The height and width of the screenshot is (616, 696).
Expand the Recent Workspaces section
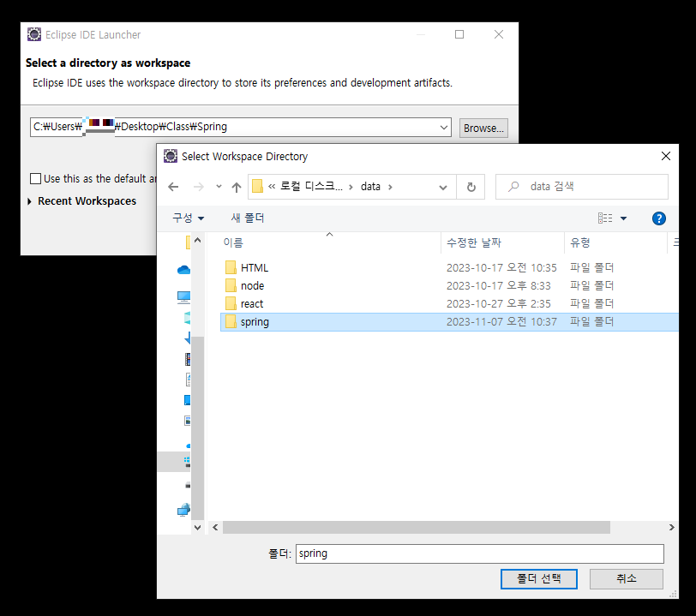(x=30, y=201)
